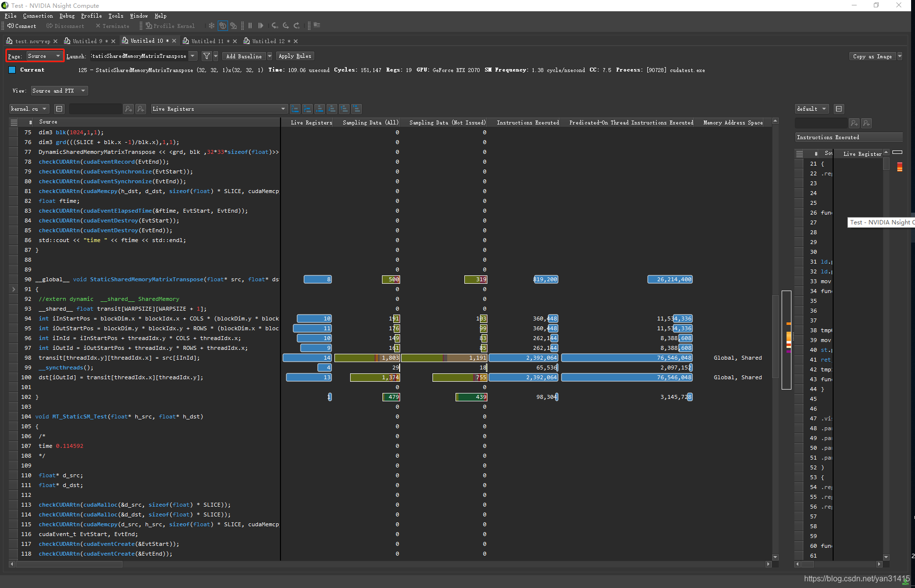Click the Apply Rules button
The width and height of the screenshot is (915, 588).
point(295,55)
